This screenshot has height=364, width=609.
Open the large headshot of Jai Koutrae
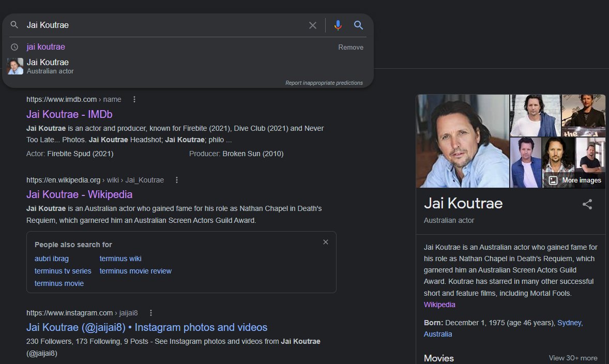(463, 141)
